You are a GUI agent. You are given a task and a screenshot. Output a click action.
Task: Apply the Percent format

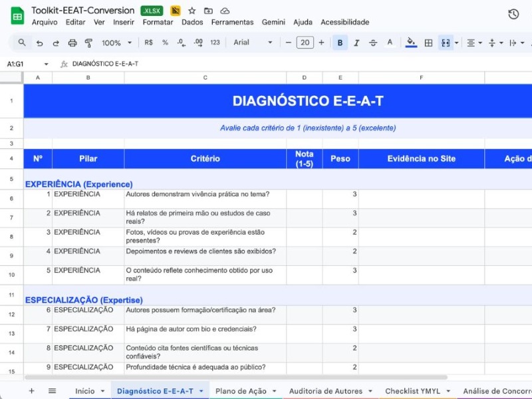pos(164,43)
